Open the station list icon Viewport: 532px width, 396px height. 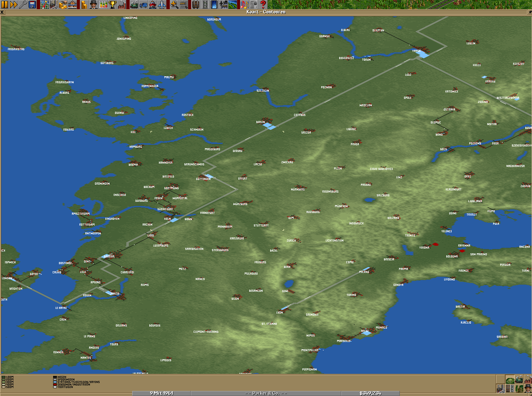point(72,5)
